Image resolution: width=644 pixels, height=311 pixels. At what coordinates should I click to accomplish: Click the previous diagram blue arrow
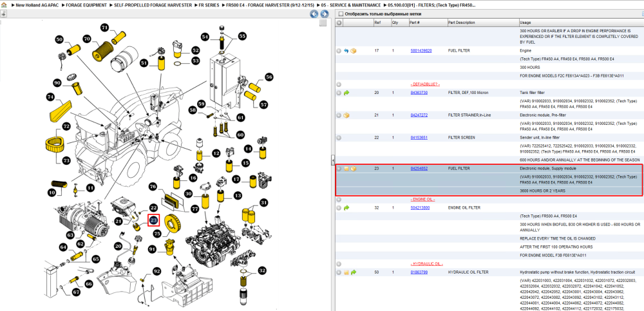click(314, 14)
